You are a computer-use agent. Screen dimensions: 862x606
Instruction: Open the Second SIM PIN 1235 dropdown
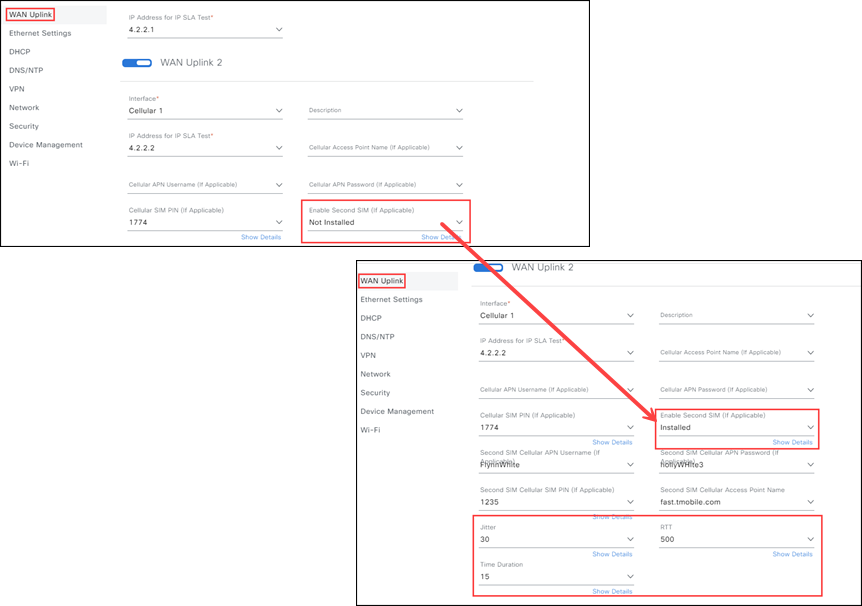click(x=630, y=502)
